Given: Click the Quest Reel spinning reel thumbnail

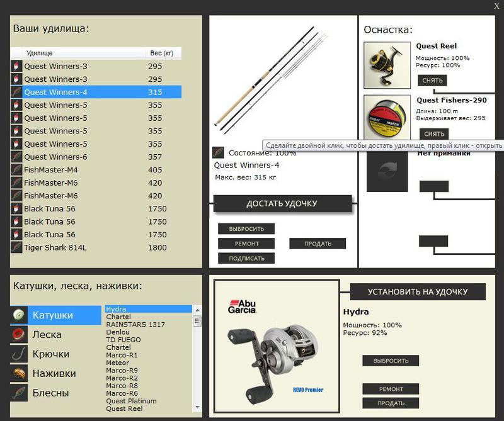Looking at the screenshot, I should pyautogui.click(x=387, y=65).
